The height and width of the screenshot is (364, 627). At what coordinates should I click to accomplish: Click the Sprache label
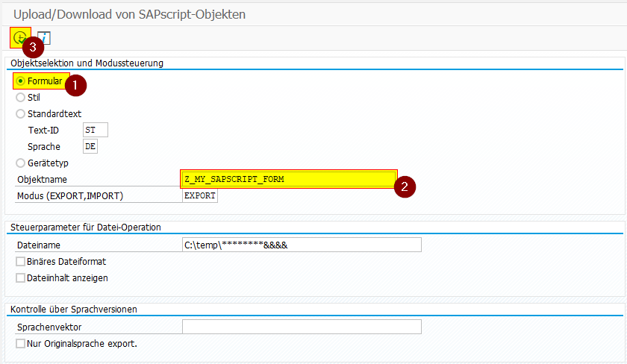[x=44, y=147]
